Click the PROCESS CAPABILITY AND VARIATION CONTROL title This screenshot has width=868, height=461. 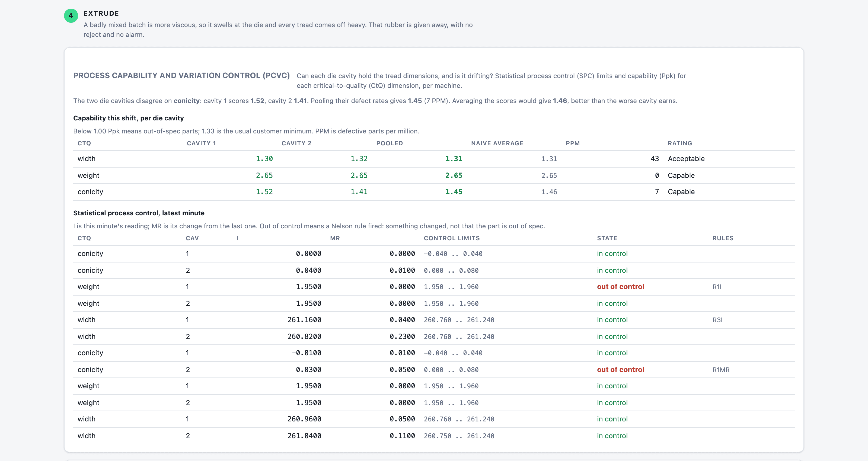[x=181, y=75]
